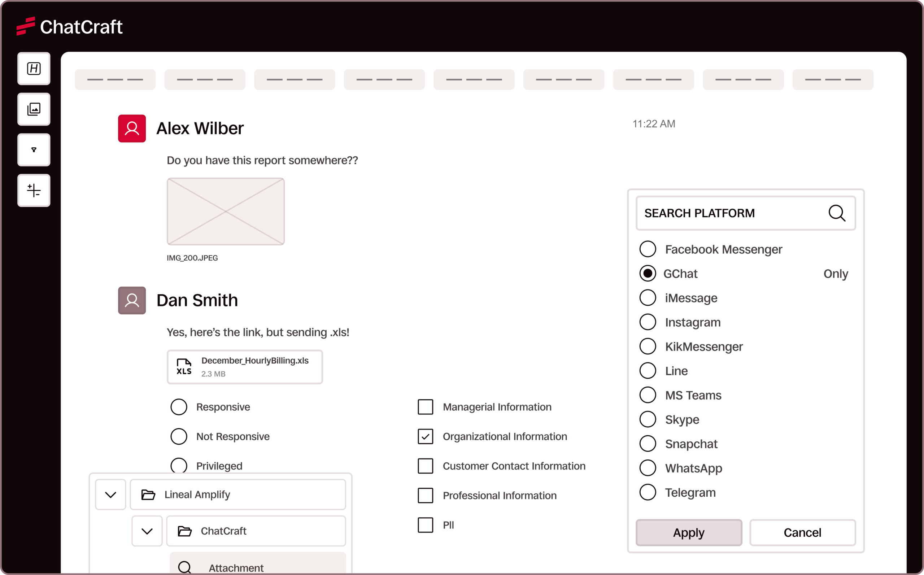Open the IMG_200.JPEG image thumbnail

(226, 212)
